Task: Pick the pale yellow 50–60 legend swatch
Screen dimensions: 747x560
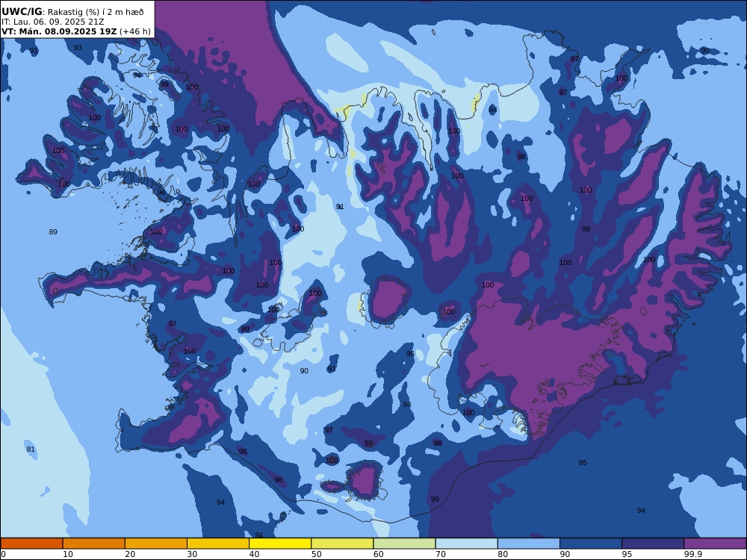Action: (x=342, y=544)
